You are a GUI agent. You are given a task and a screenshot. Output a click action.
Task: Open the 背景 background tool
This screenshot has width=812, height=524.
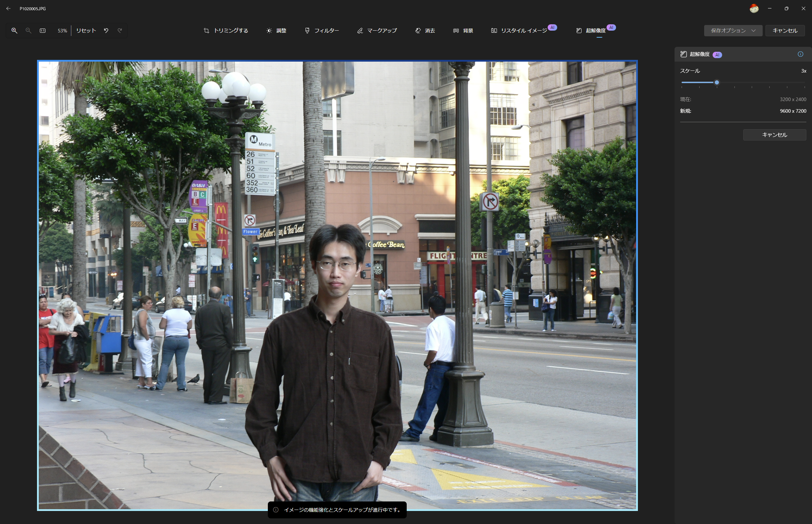click(x=463, y=31)
